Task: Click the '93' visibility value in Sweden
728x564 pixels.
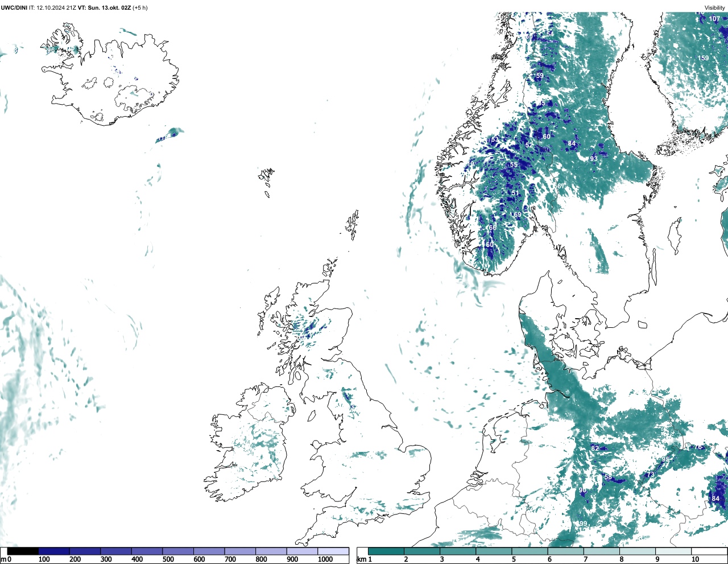Action: point(593,158)
